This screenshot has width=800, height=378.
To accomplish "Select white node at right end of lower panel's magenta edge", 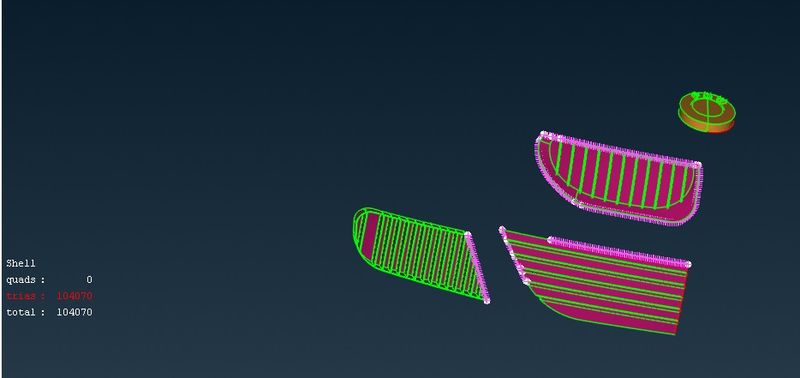I will coord(688,264).
